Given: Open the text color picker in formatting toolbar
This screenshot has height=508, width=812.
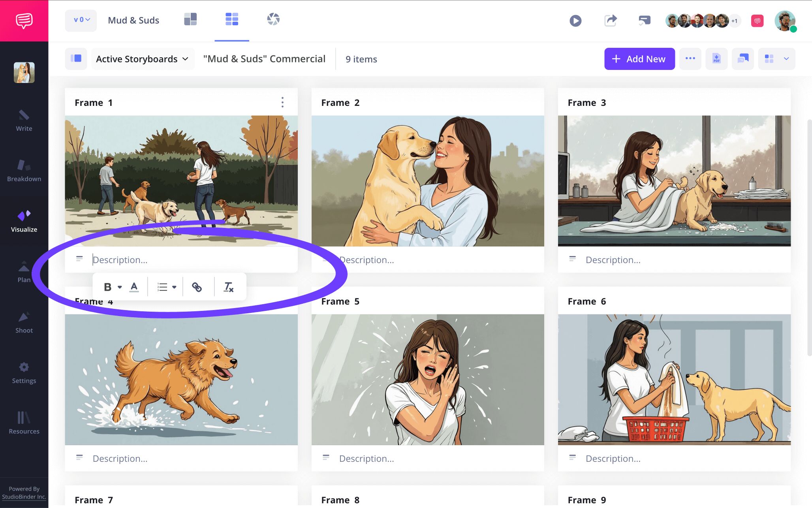Looking at the screenshot, I should (134, 287).
